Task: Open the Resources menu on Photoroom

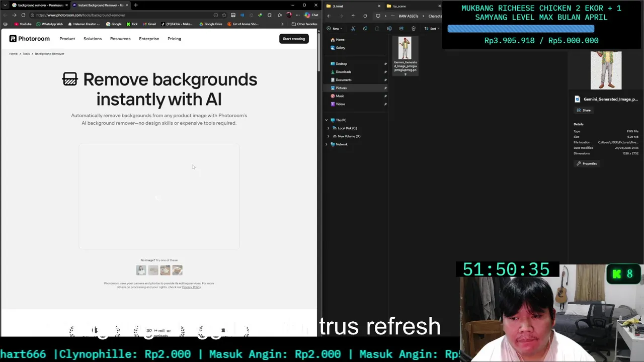Action: point(120,39)
